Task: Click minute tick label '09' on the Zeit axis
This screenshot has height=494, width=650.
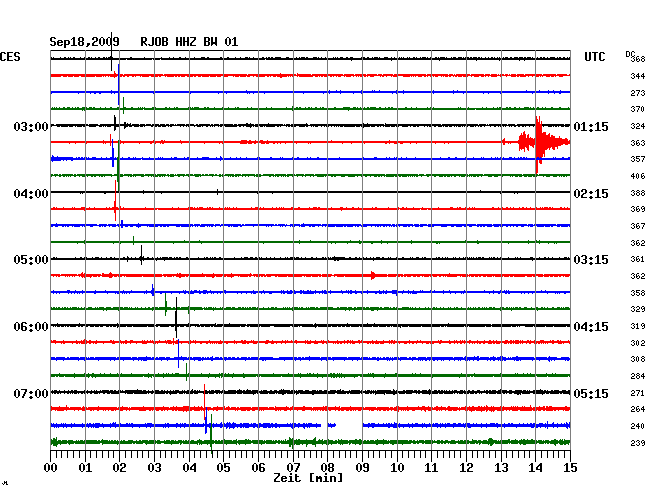Action: click(x=362, y=468)
